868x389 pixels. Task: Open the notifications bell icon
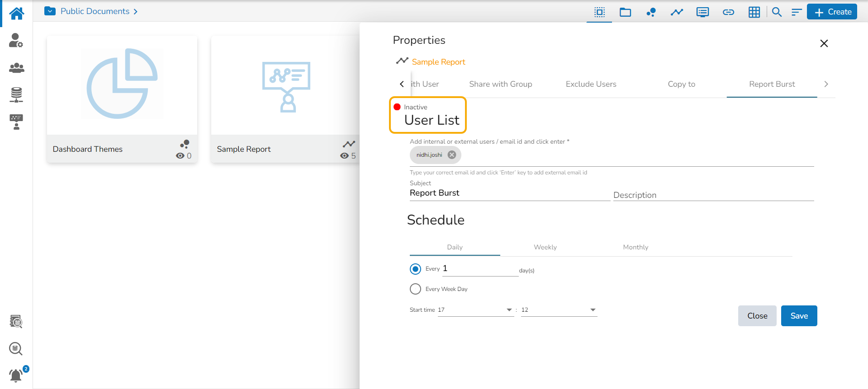pyautogui.click(x=16, y=375)
